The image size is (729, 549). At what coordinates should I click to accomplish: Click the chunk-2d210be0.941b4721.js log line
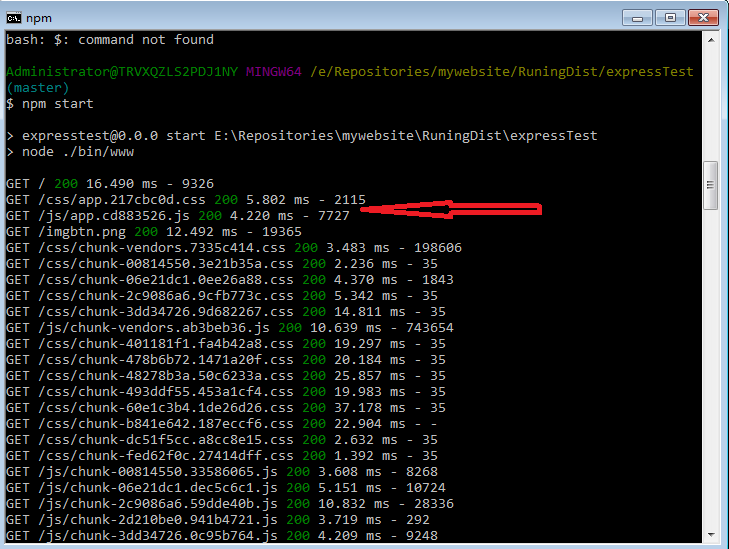click(218, 520)
